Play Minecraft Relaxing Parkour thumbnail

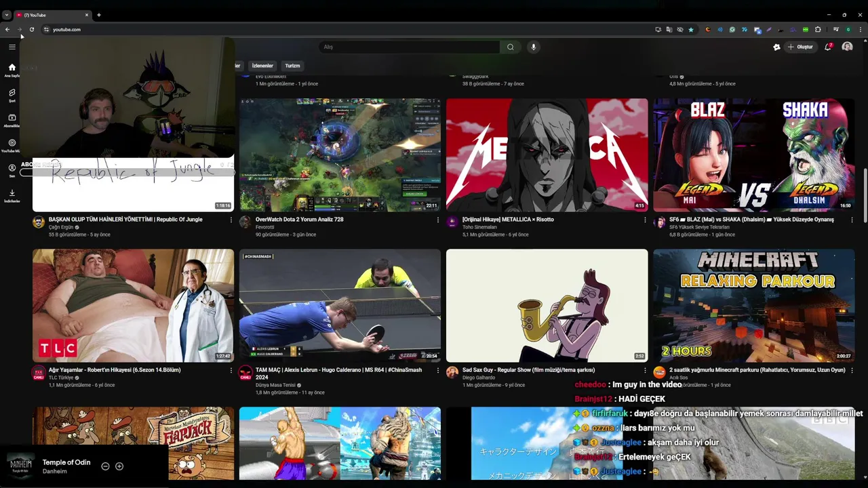tap(753, 305)
